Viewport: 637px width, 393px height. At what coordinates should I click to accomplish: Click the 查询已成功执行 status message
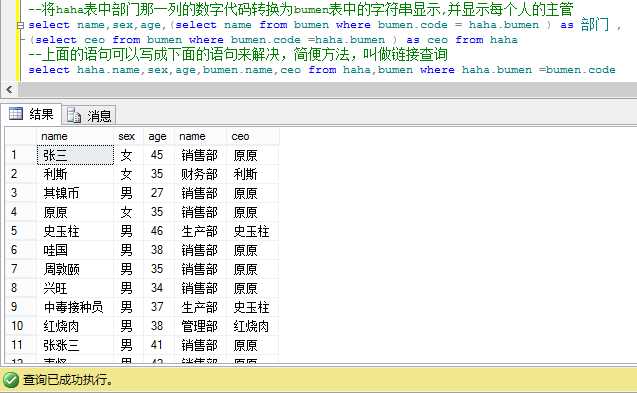tap(68, 380)
